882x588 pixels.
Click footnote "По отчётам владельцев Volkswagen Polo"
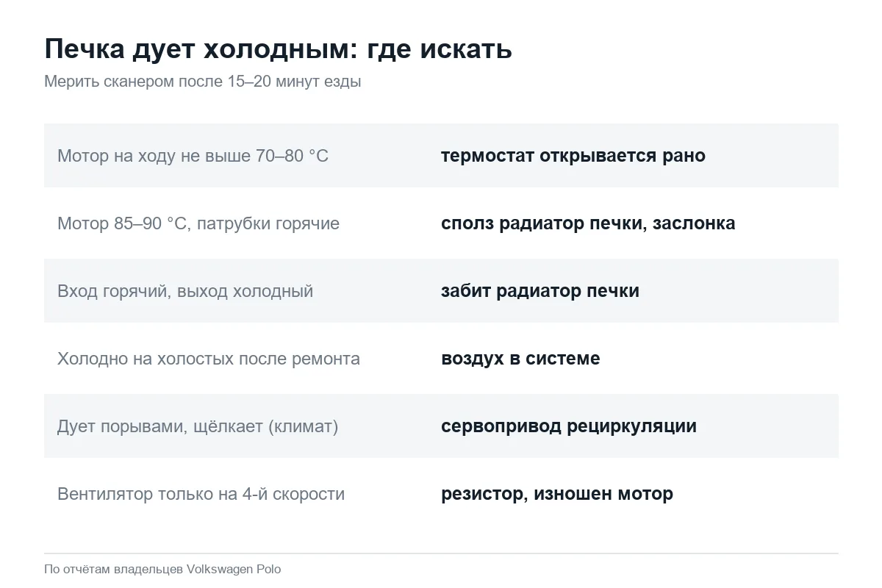(x=162, y=569)
